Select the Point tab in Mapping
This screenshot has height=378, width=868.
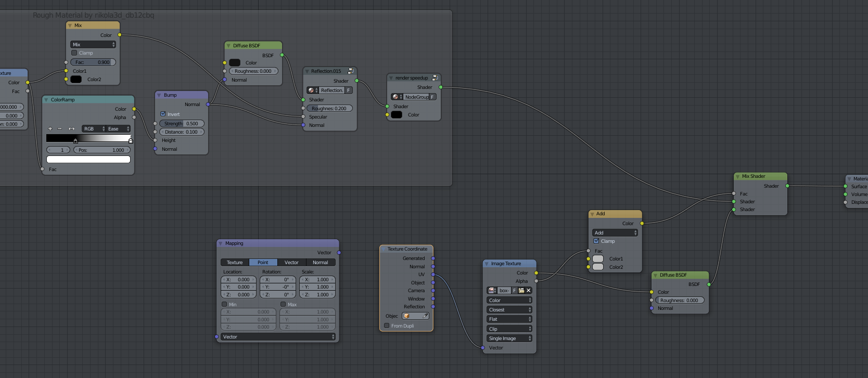click(263, 263)
